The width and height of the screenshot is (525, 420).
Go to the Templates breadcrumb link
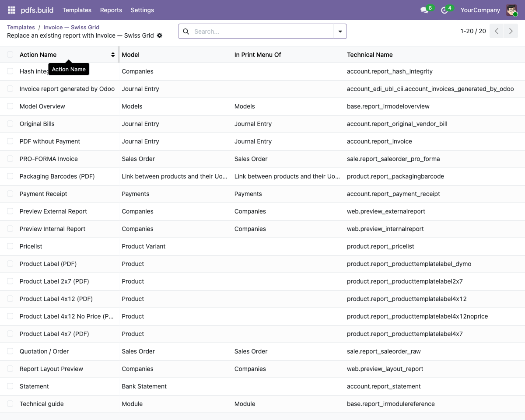(x=21, y=27)
